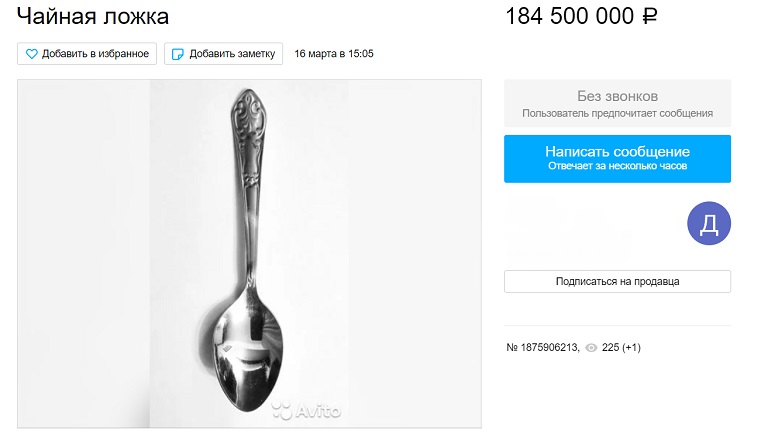Click the heart favorites icon

pyautogui.click(x=32, y=54)
